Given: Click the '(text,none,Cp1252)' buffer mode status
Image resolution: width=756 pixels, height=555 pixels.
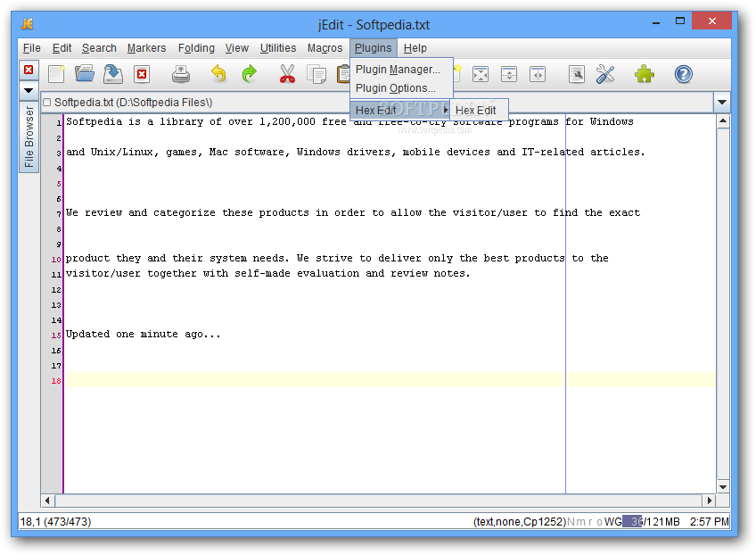Looking at the screenshot, I should click(519, 522).
